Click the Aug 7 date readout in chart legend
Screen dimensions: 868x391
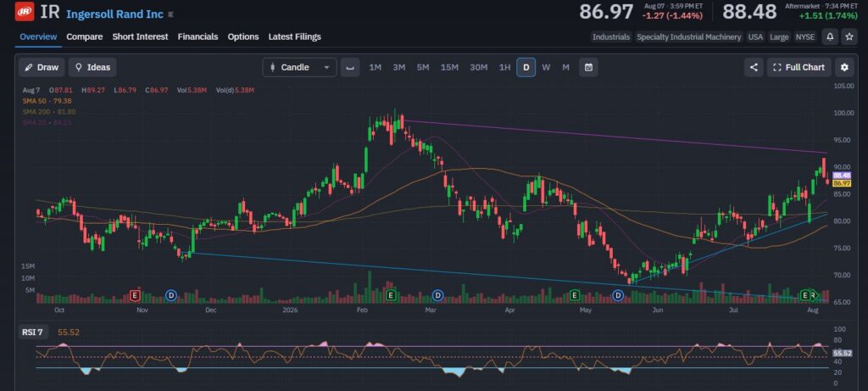31,90
